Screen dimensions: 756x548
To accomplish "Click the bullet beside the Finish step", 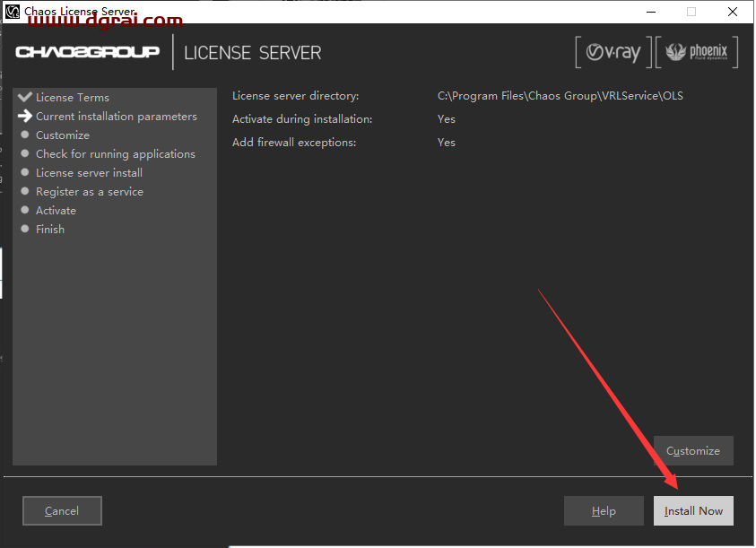I will (x=25, y=230).
